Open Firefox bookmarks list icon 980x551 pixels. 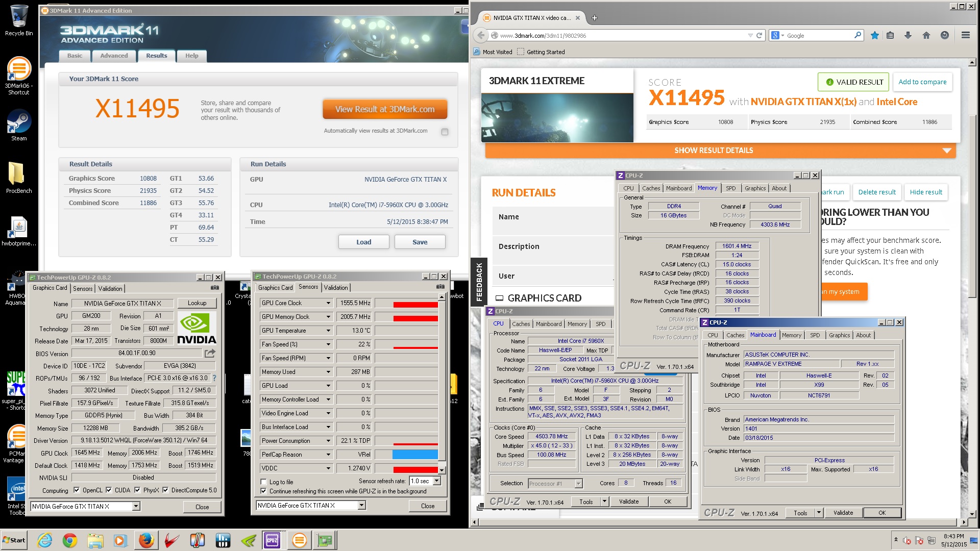[x=891, y=35]
